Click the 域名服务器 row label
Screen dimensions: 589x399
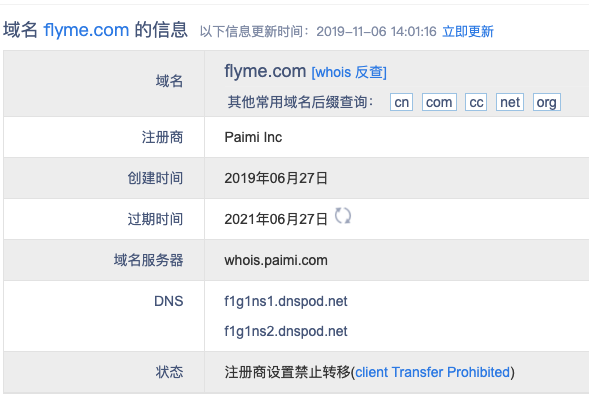point(148,260)
